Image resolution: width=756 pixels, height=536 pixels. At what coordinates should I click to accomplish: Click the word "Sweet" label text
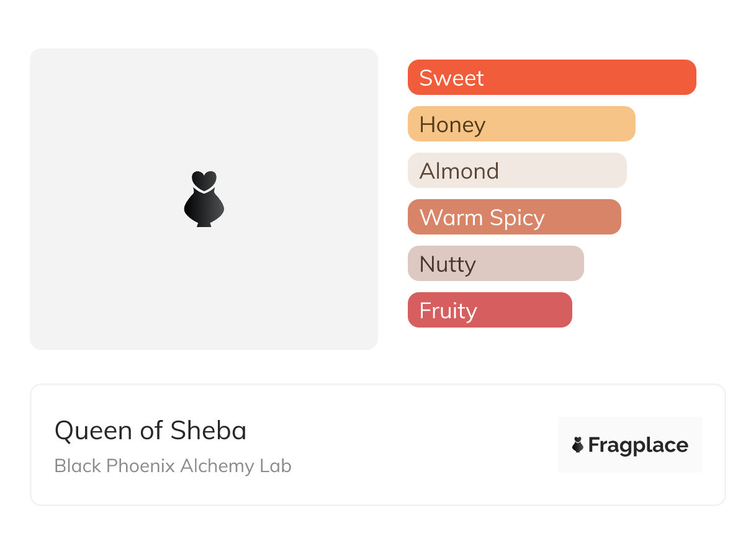tap(451, 78)
